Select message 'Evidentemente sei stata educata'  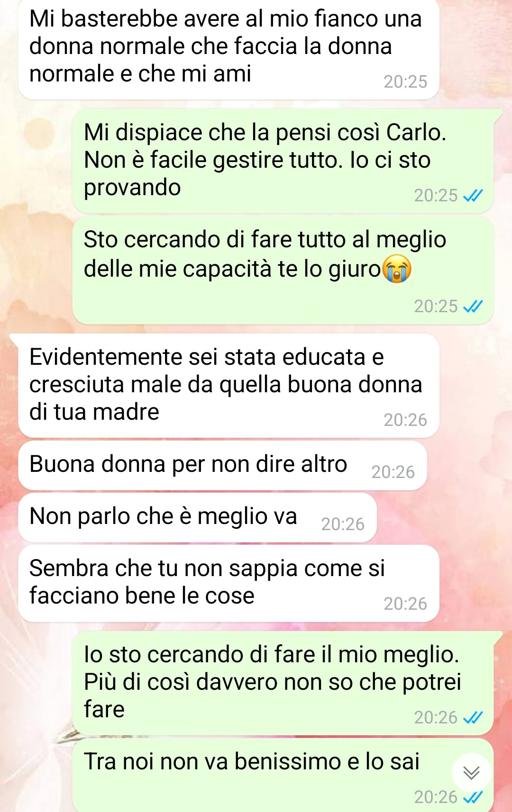229,386
